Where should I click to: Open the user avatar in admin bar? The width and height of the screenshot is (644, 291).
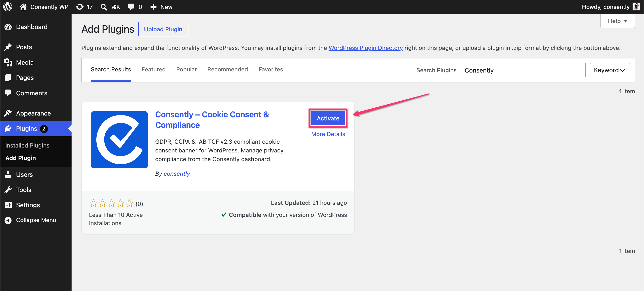tap(636, 6)
